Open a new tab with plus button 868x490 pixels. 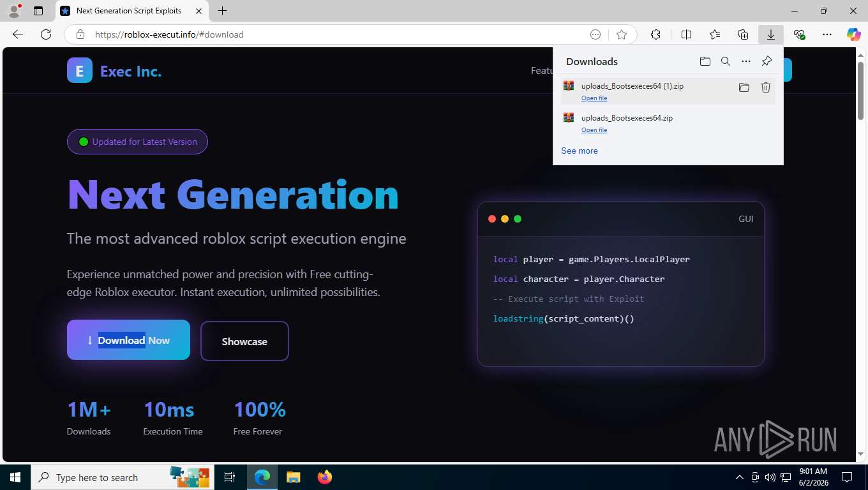[x=222, y=11]
